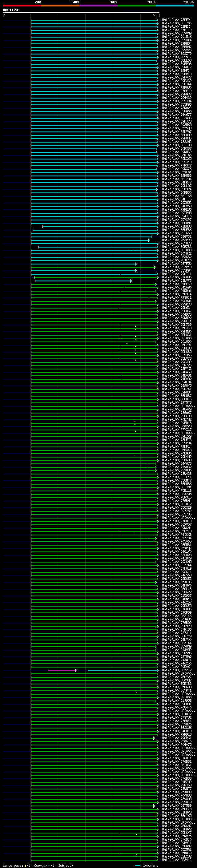Screen dimensions: 197x868
Task: Select hit label UniRef100_A9PEE1
Action: [x=177, y=321]
